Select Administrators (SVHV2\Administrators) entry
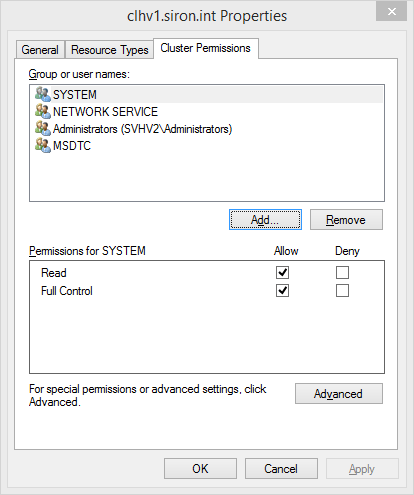The image size is (414, 495). (207, 129)
